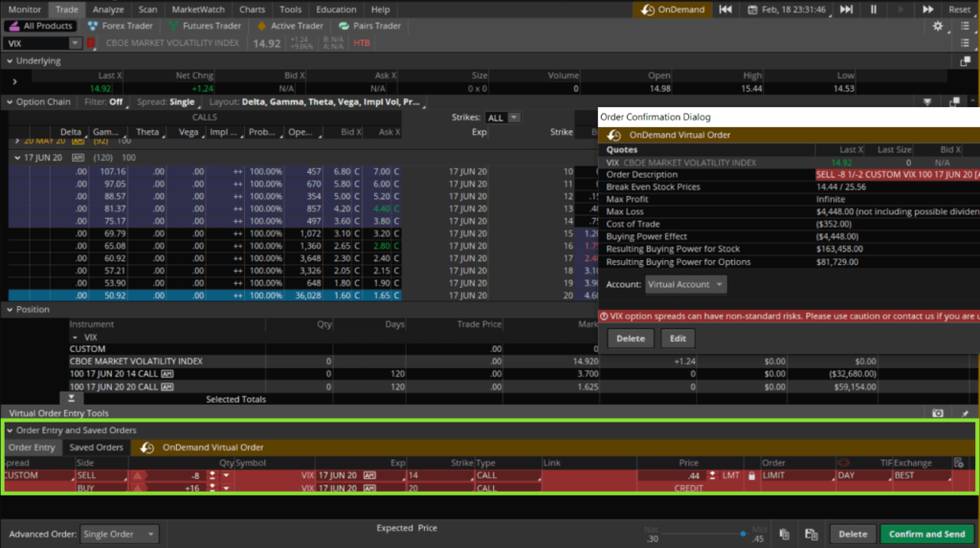Click Selected Totals collapse icon
Image resolution: width=980 pixels, height=548 pixels.
[71, 398]
